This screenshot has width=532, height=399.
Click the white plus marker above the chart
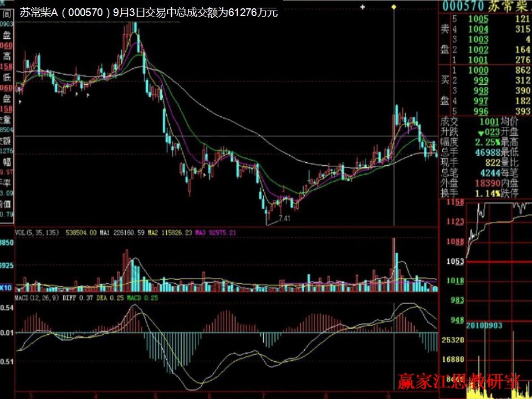(362, 7)
